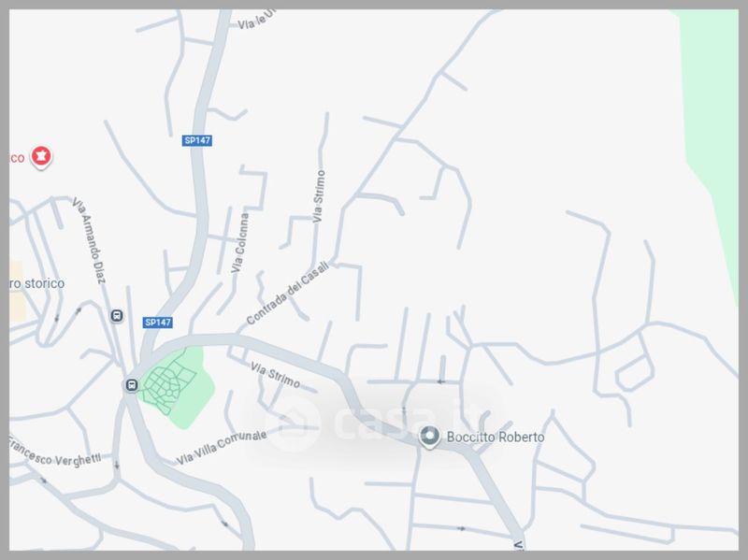Open the Boccitto Roberto place label

pos(496,437)
